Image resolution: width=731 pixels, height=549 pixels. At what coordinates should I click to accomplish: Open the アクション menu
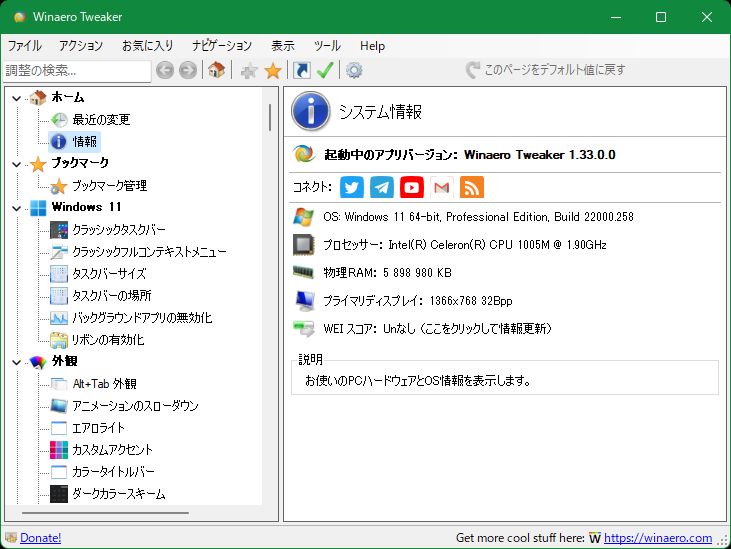[81, 46]
